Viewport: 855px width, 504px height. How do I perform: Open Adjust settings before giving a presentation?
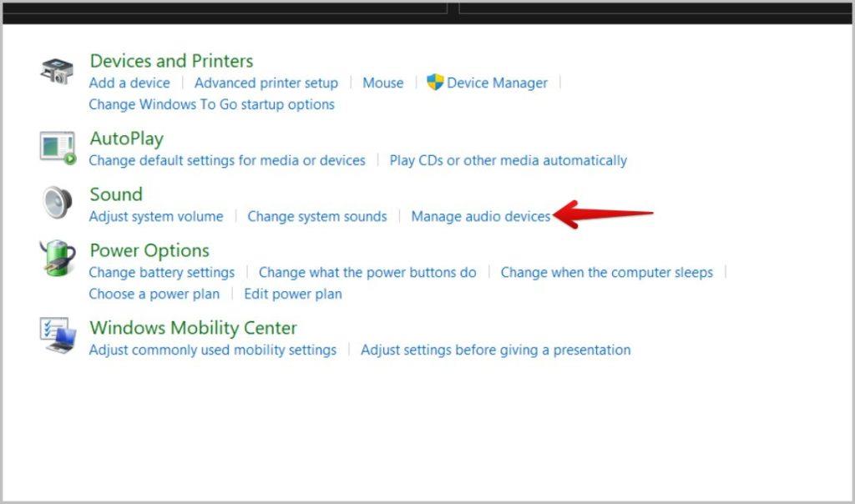tap(495, 350)
